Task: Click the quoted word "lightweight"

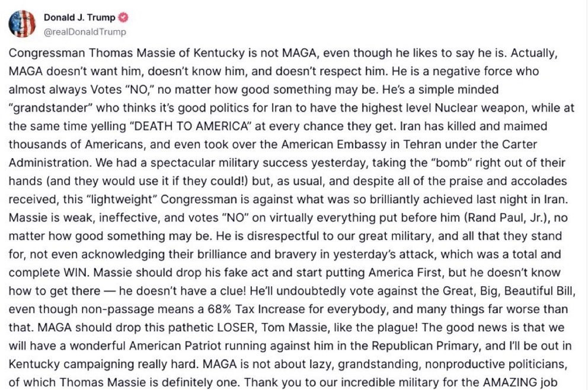Action: (123, 199)
